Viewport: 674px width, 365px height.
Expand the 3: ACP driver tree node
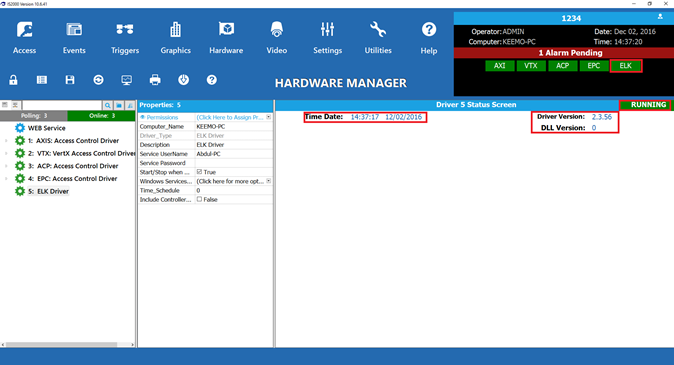[6, 166]
